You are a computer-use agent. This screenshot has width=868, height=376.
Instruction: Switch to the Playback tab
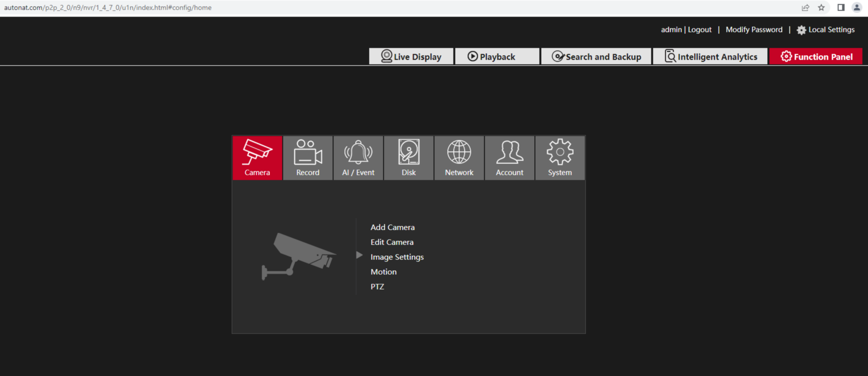click(497, 56)
